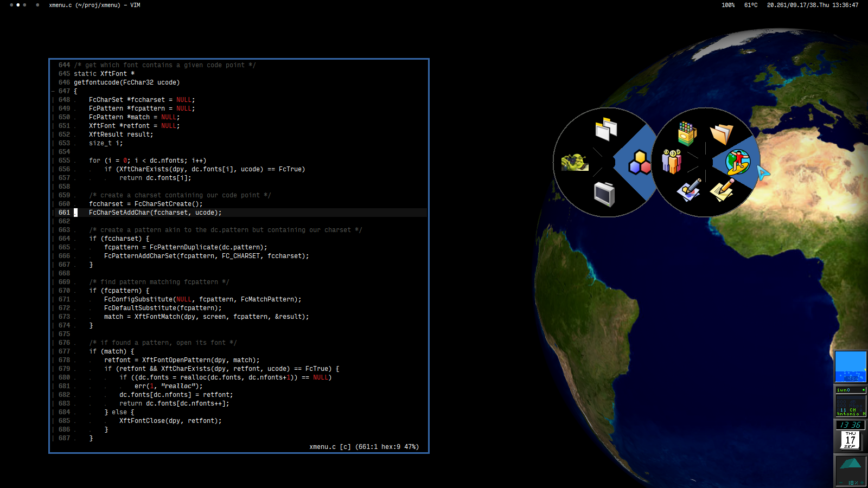Click 'FcCharSet *fccharset = NULL;' line
Image resolution: width=868 pixels, height=488 pixels.
click(142, 100)
